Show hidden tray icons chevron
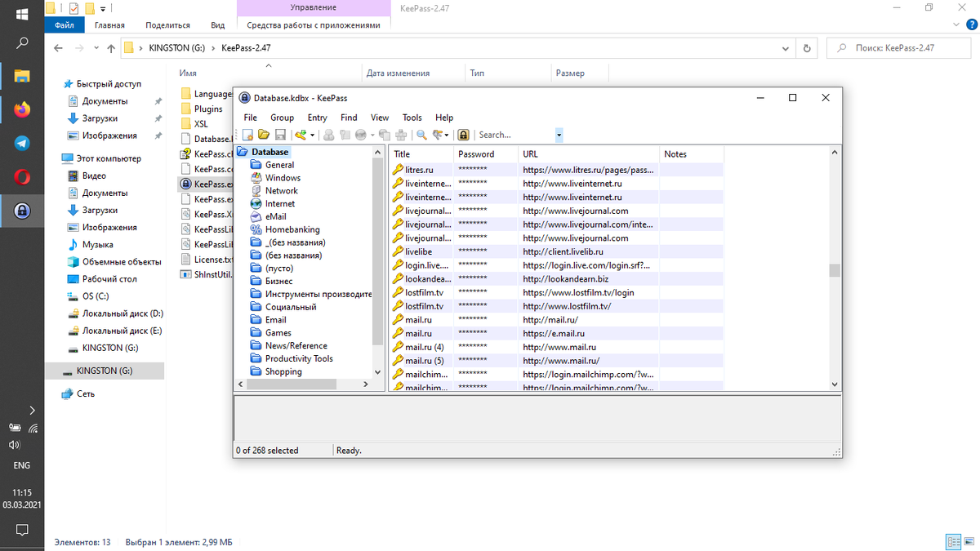The height and width of the screenshot is (551, 980). pos(32,410)
